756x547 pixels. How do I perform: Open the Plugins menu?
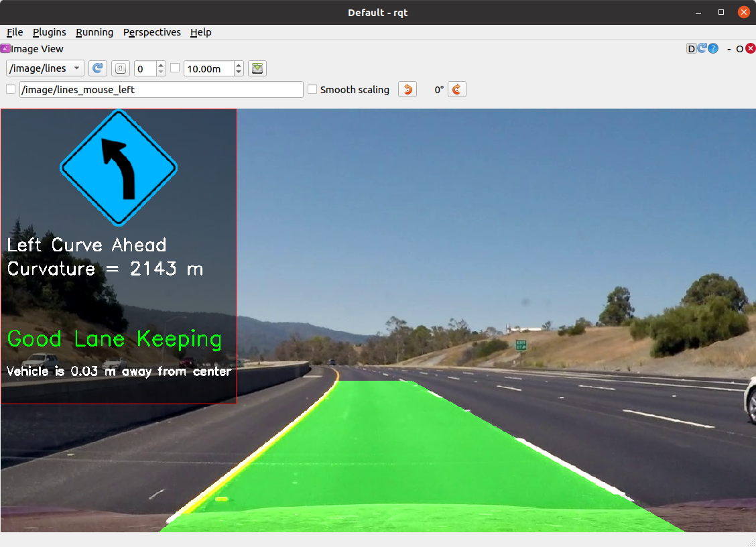[49, 32]
